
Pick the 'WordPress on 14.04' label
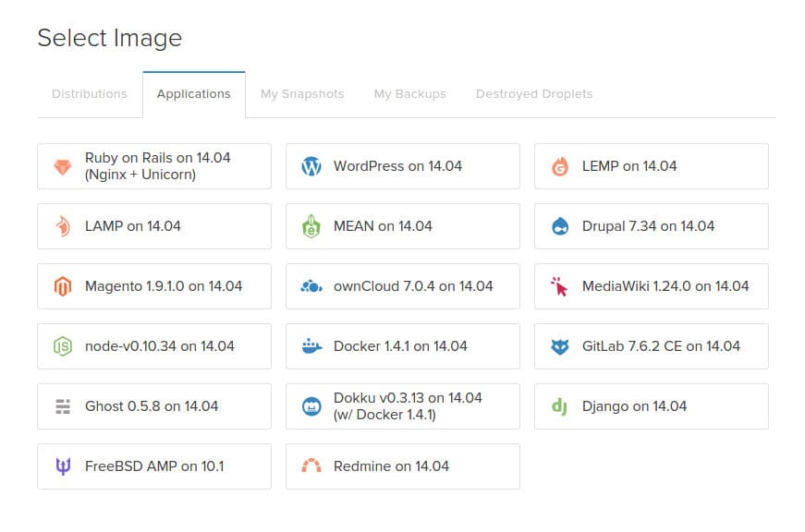click(398, 166)
